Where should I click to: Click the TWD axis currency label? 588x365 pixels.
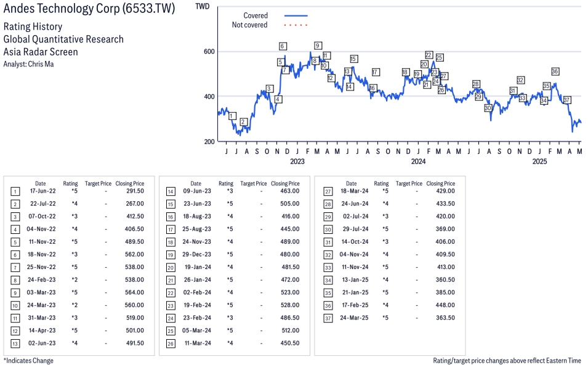coord(203,7)
